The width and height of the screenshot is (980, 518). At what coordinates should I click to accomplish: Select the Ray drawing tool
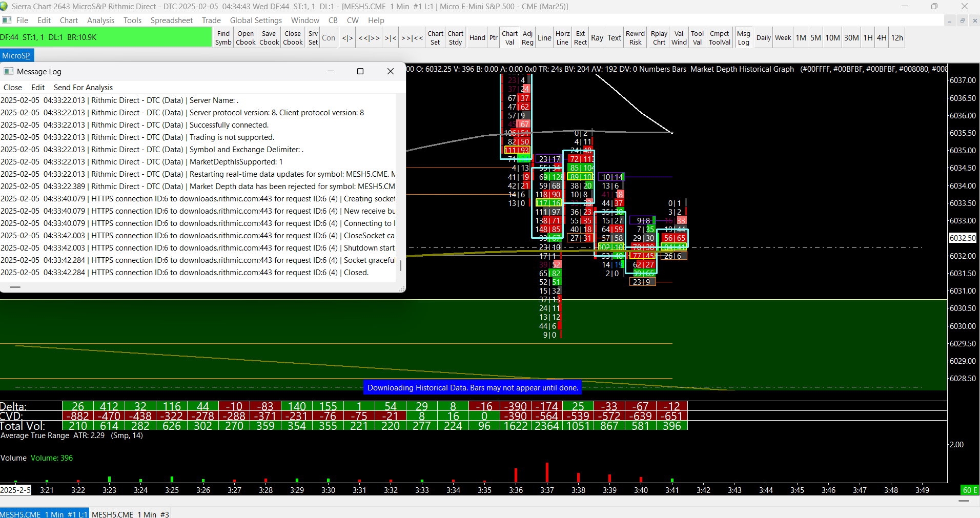pos(597,37)
